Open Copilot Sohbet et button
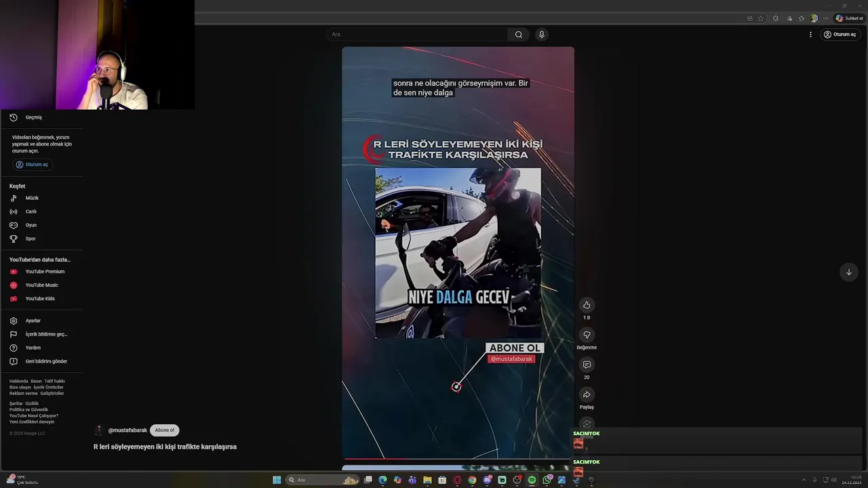868x488 pixels. pos(849,18)
